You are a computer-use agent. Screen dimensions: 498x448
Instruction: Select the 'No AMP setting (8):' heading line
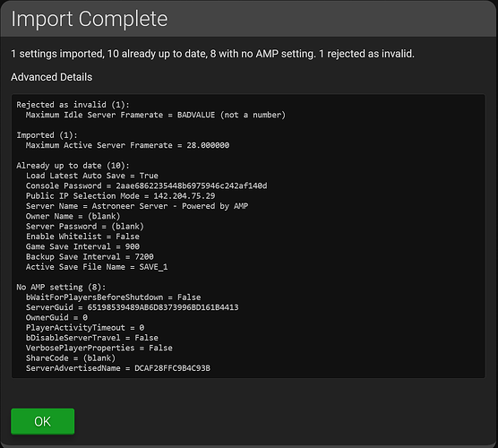[61, 288]
